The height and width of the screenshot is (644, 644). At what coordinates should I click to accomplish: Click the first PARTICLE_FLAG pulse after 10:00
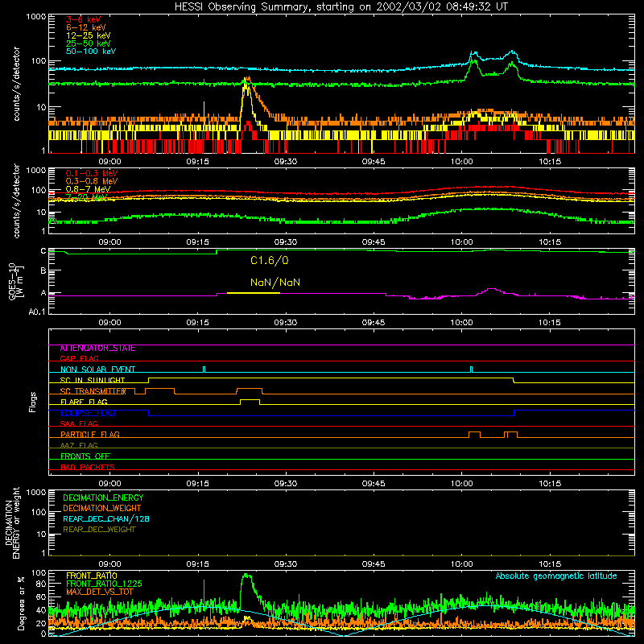474,435
